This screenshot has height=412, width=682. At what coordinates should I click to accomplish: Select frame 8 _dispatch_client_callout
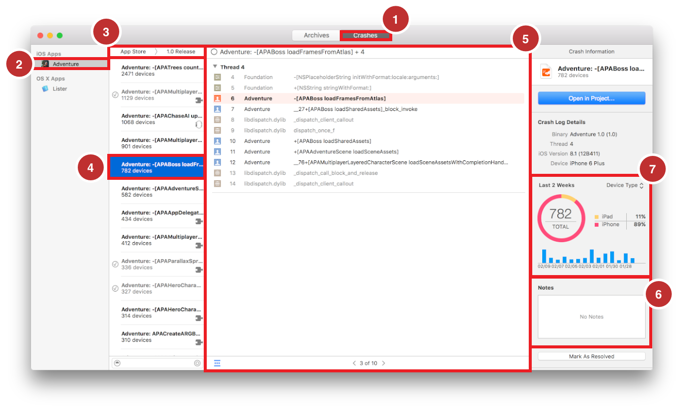[x=368, y=120]
